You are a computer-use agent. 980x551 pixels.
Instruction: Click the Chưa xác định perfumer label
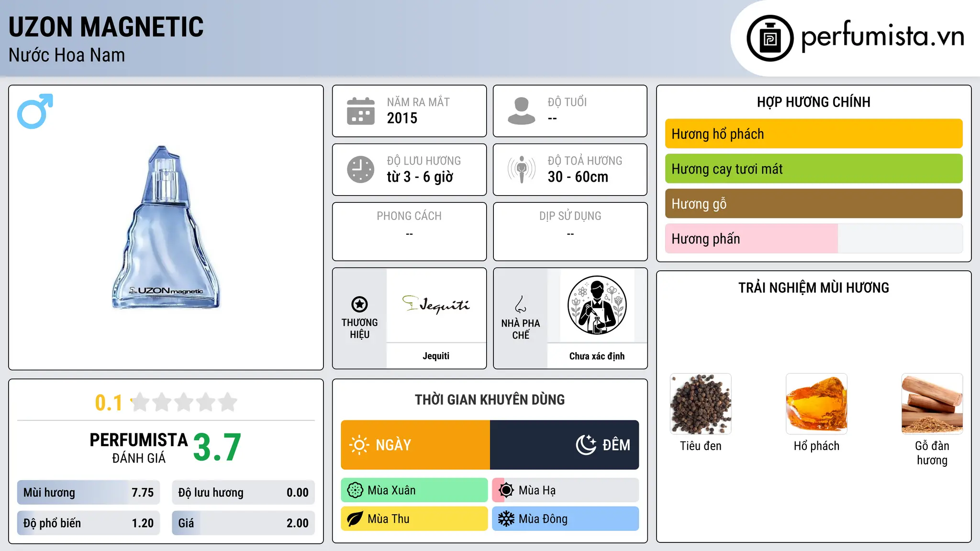[597, 356]
